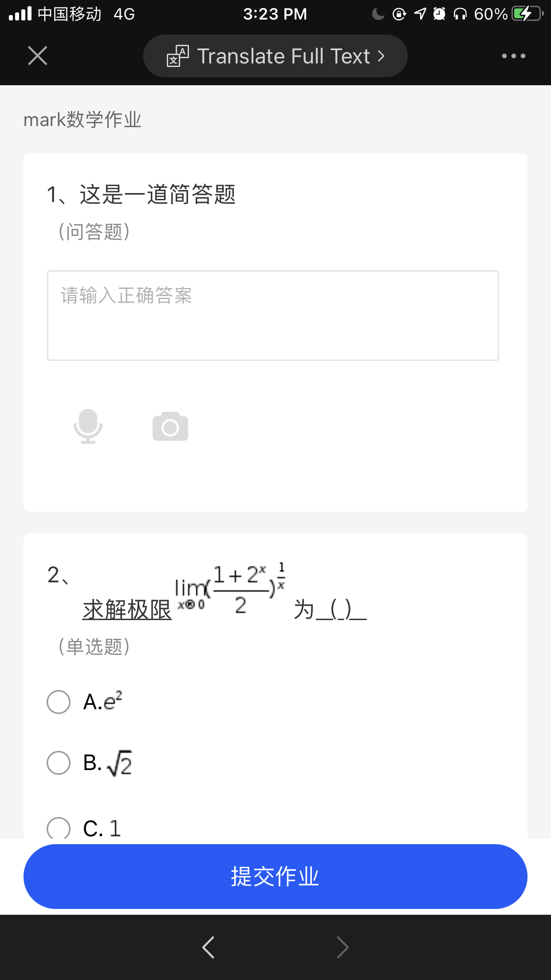Expand Translate Full Text chevron

click(381, 56)
